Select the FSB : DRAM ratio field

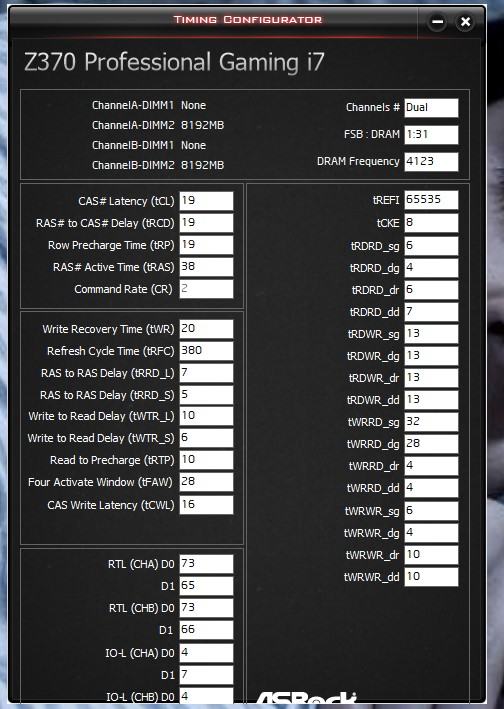click(x=431, y=135)
